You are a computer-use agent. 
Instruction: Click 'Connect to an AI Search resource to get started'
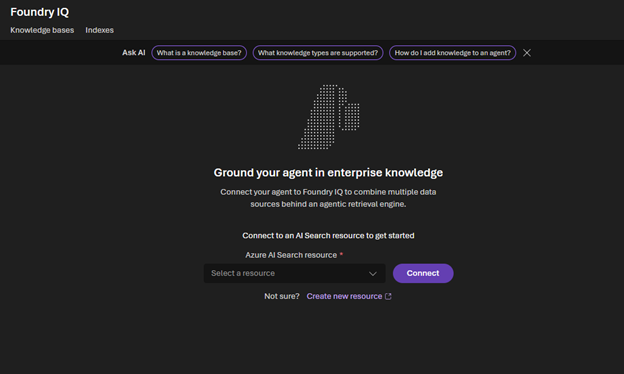[328, 236]
